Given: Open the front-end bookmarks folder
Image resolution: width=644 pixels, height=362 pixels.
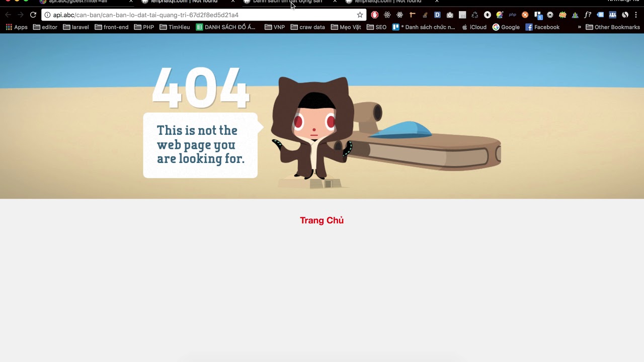Looking at the screenshot, I should click(112, 27).
